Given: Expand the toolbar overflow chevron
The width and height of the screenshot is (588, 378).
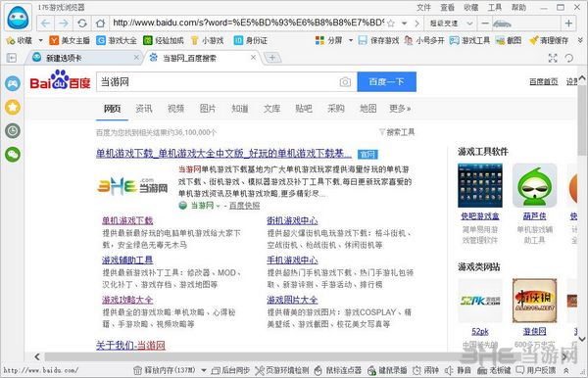Looking at the screenshot, I should point(580,40).
